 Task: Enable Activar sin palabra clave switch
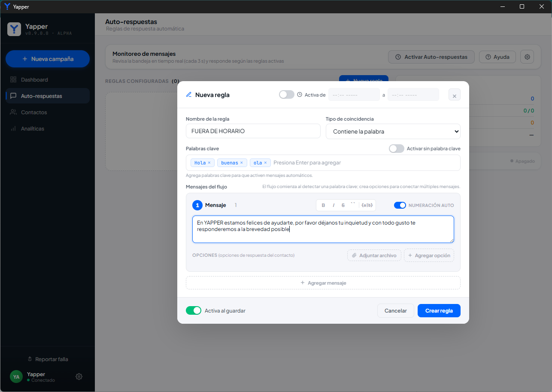pos(397,149)
